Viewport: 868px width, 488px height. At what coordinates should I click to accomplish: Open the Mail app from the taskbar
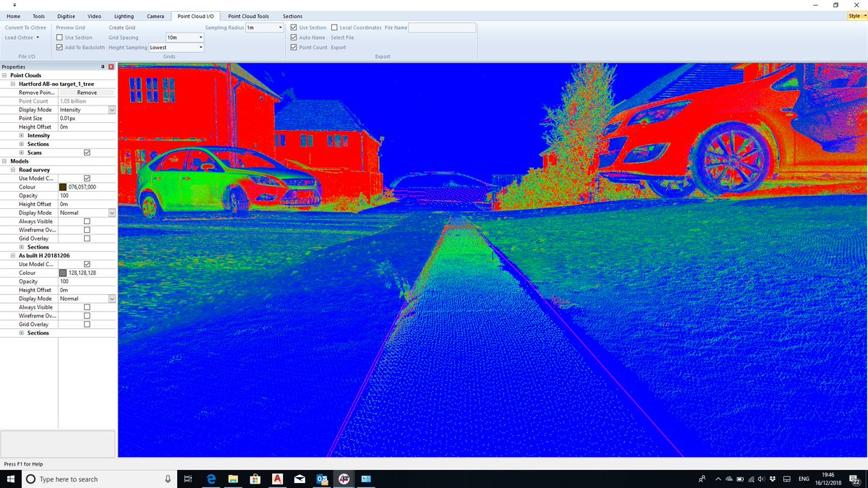(299, 479)
